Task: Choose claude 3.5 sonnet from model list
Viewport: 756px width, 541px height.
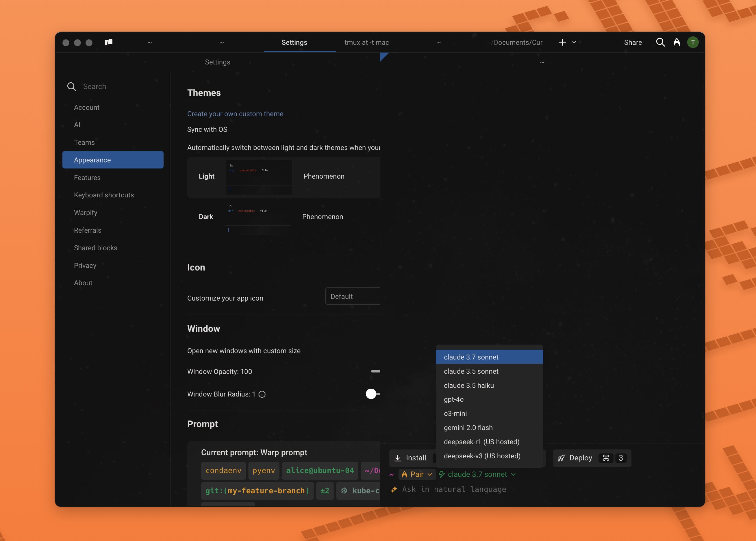Action: pos(489,371)
